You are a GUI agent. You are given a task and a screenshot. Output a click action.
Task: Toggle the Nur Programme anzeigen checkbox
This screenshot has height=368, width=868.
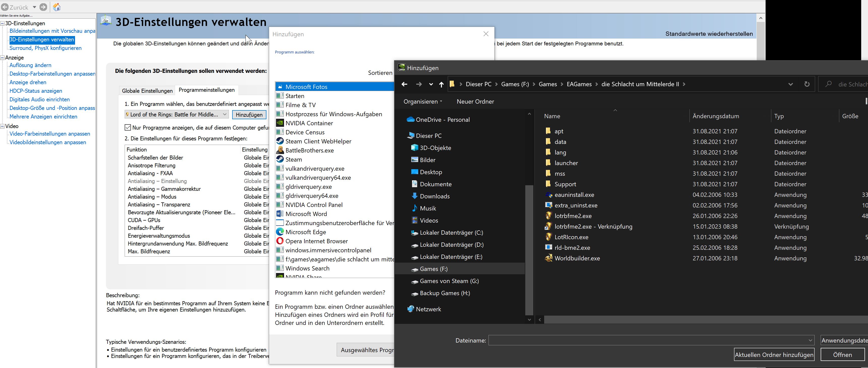(x=128, y=128)
